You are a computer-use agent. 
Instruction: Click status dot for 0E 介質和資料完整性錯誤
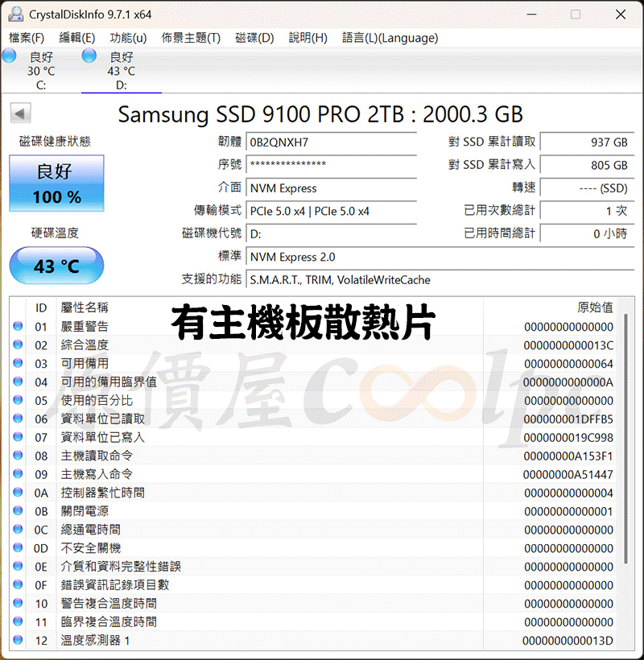(x=18, y=566)
